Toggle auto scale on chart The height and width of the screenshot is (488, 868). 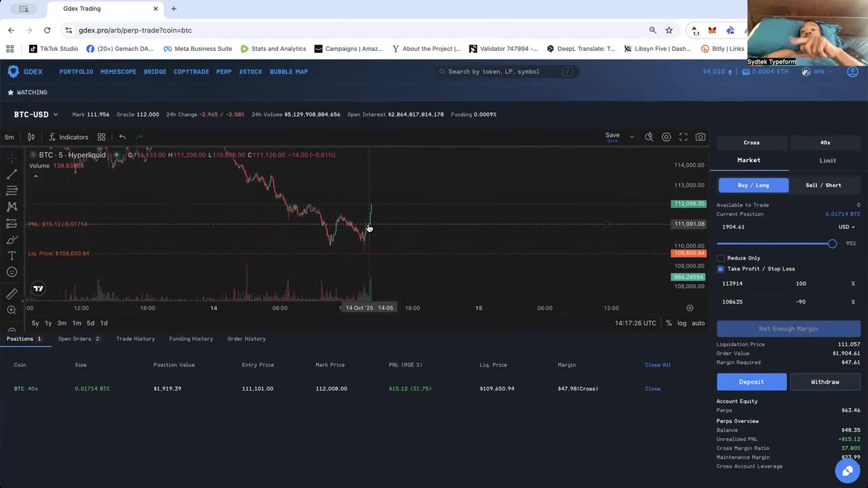coord(698,323)
